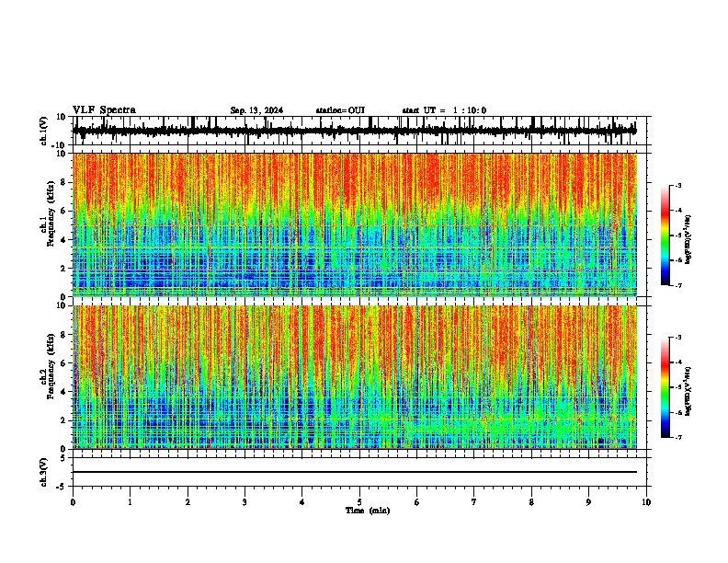The width and height of the screenshot is (728, 563).
Task: Click the 'VLF Spectra' title text
Action: 104,110
